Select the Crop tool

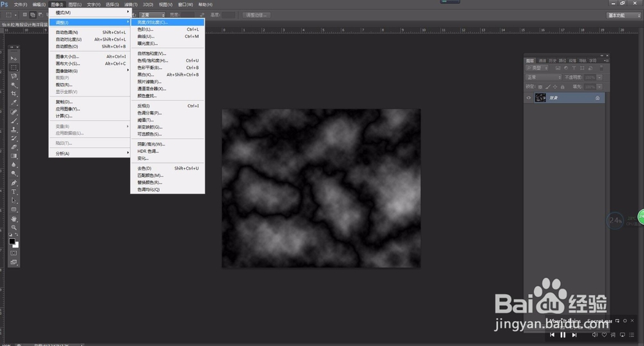pos(14,94)
